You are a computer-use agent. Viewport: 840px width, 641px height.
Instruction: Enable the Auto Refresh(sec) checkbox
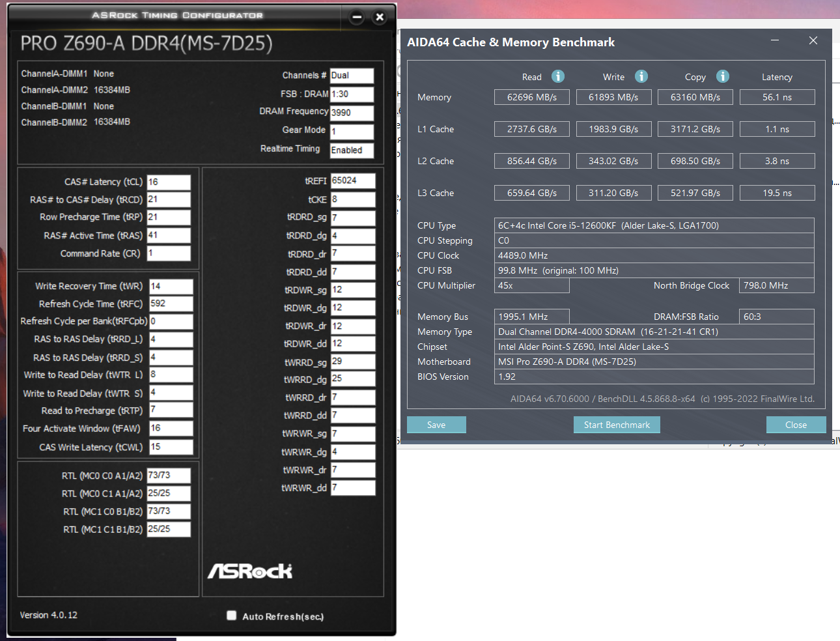click(x=231, y=616)
